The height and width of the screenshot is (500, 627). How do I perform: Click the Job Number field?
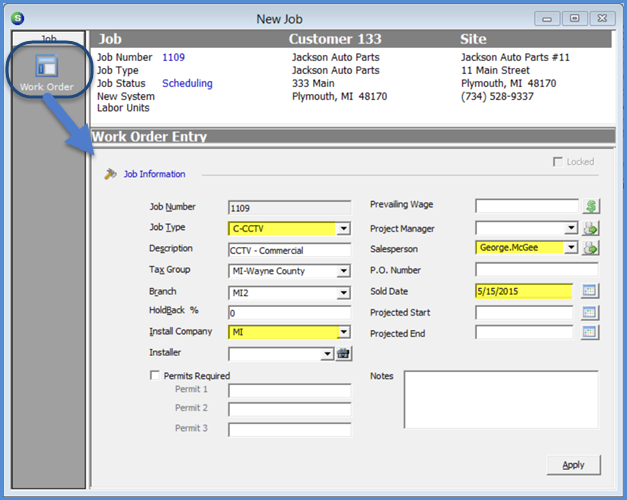point(290,208)
